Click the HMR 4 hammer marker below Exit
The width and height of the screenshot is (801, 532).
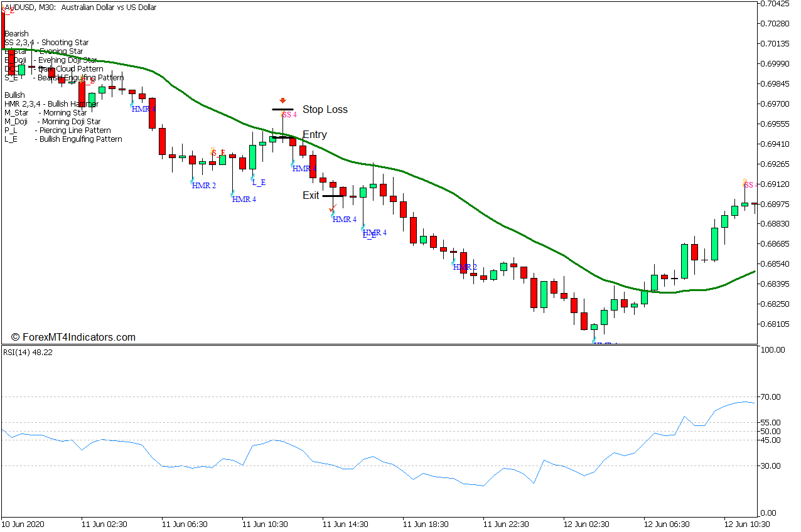(343, 220)
